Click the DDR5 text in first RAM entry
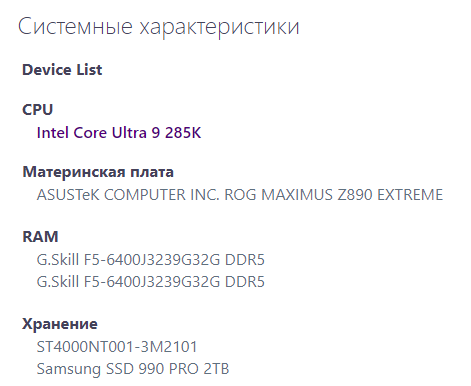The image size is (471, 386). (245, 260)
